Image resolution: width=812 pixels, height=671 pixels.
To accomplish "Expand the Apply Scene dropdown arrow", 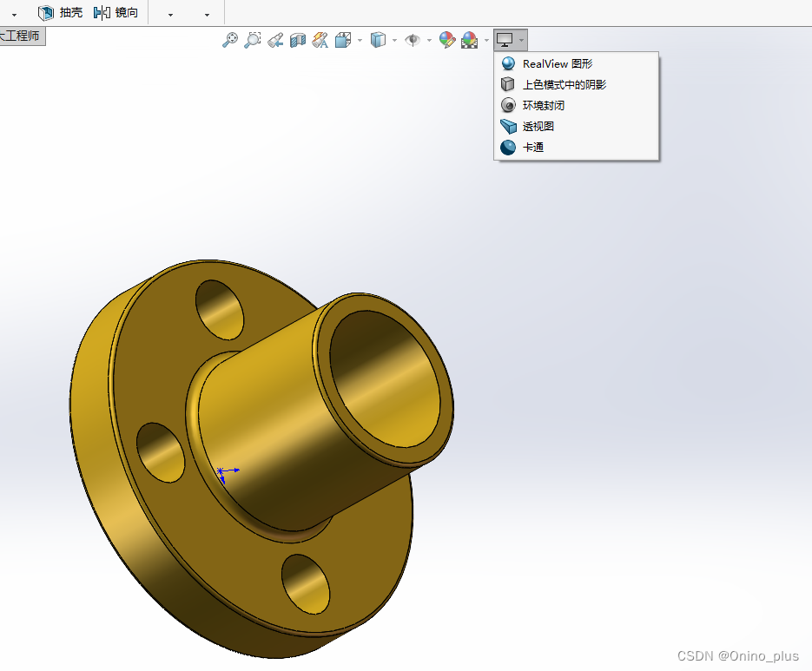I will (x=485, y=39).
